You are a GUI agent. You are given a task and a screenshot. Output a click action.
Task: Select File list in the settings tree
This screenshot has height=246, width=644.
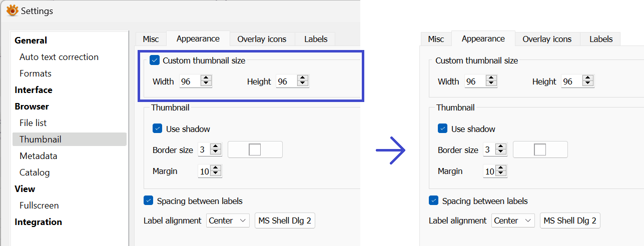click(33, 122)
